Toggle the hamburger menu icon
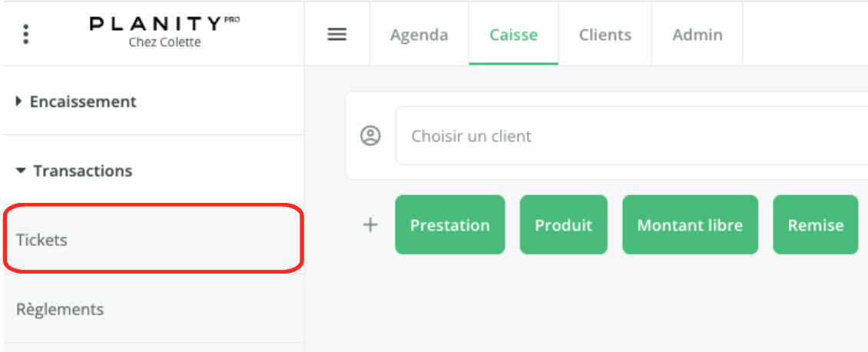The height and width of the screenshot is (352, 868). click(337, 35)
